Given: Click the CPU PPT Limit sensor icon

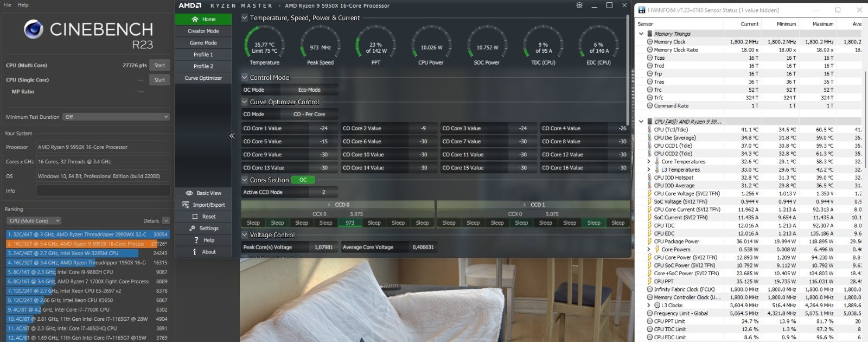Looking at the screenshot, I should (649, 321).
